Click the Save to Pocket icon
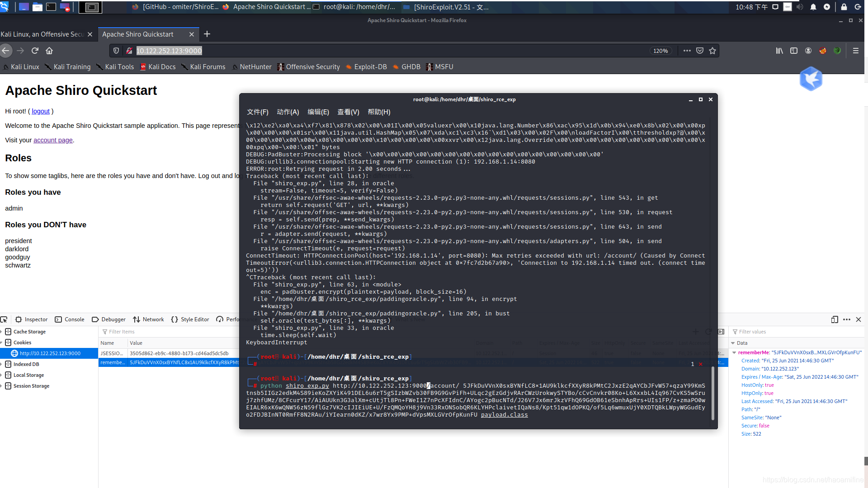 tap(700, 51)
